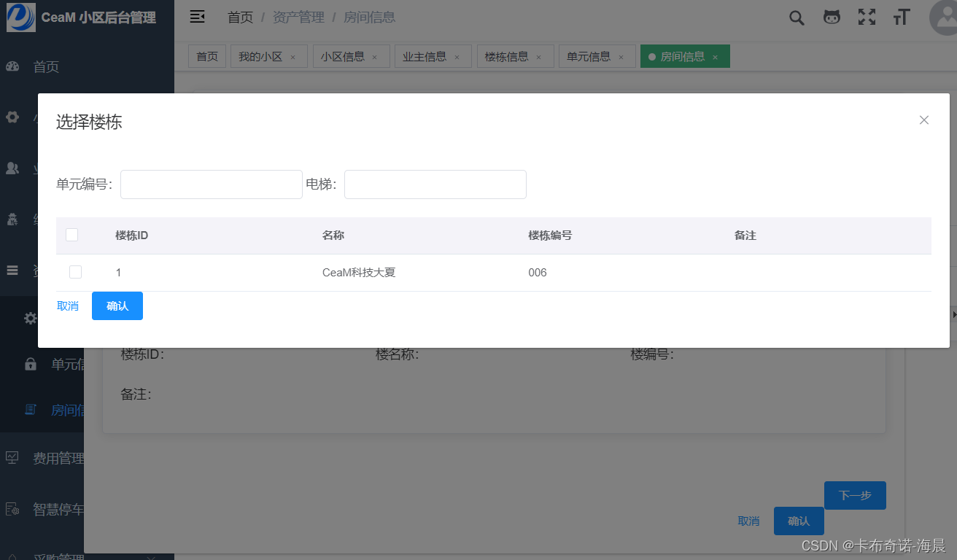Open the font size icon
957x560 pixels.
[x=902, y=17]
